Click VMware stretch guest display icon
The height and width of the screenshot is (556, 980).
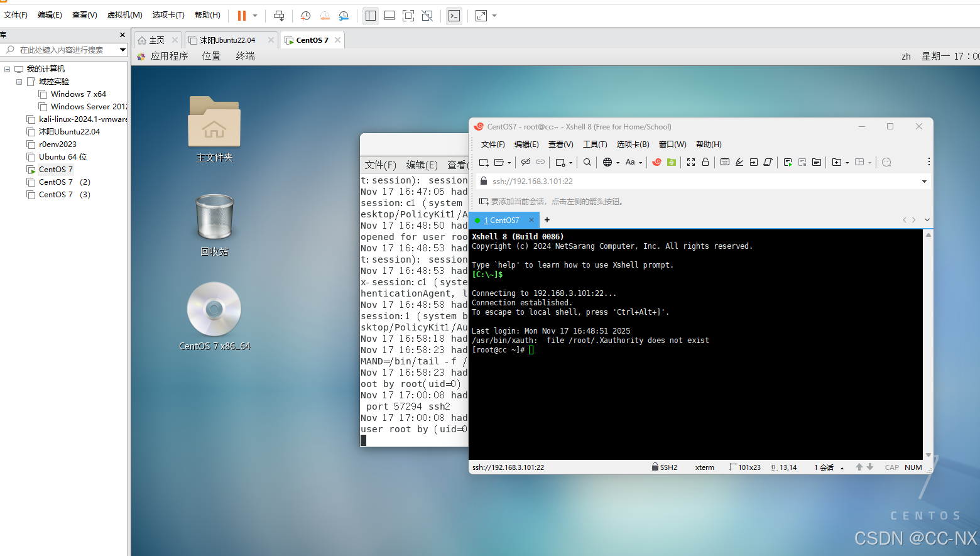point(481,16)
